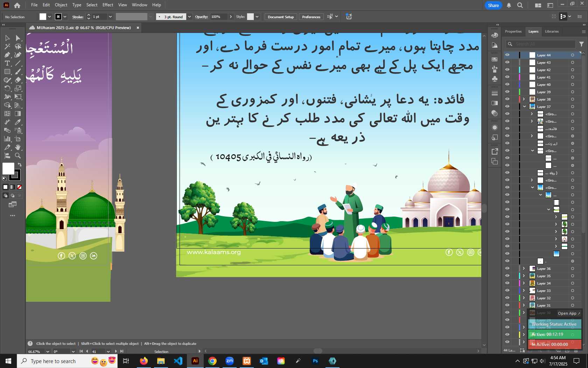Open Photoshop from the taskbar
The width and height of the screenshot is (588, 368).
[315, 361]
